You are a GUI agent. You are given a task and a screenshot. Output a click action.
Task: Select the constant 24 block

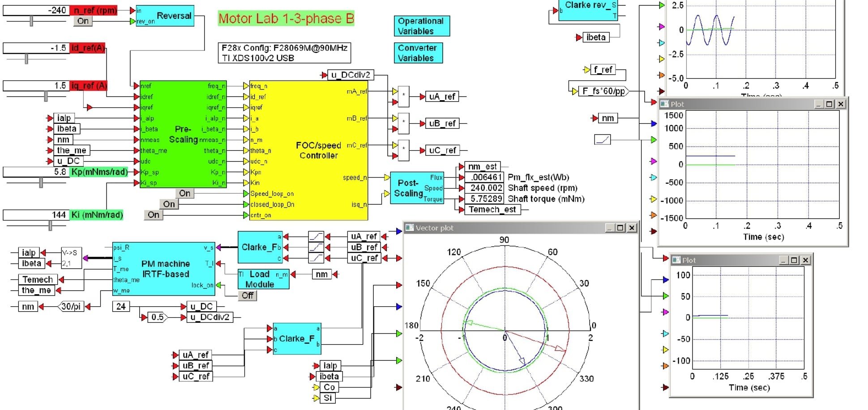click(121, 306)
